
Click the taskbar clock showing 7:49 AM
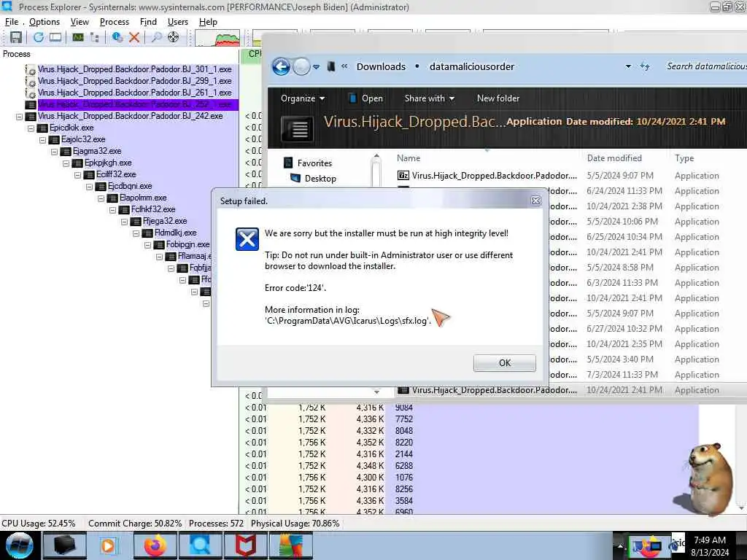point(709,546)
